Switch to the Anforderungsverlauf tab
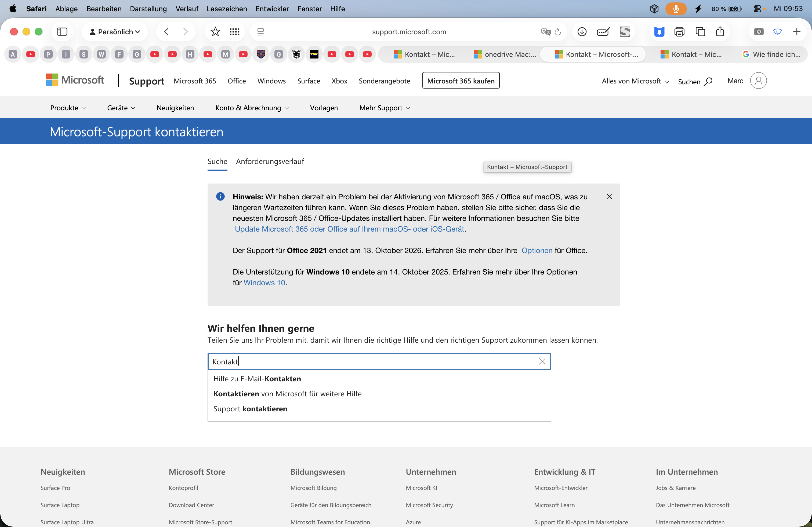 [270, 161]
